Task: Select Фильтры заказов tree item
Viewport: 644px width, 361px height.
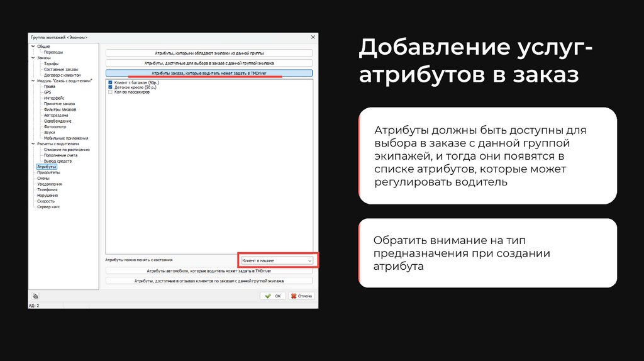Action: (60, 109)
